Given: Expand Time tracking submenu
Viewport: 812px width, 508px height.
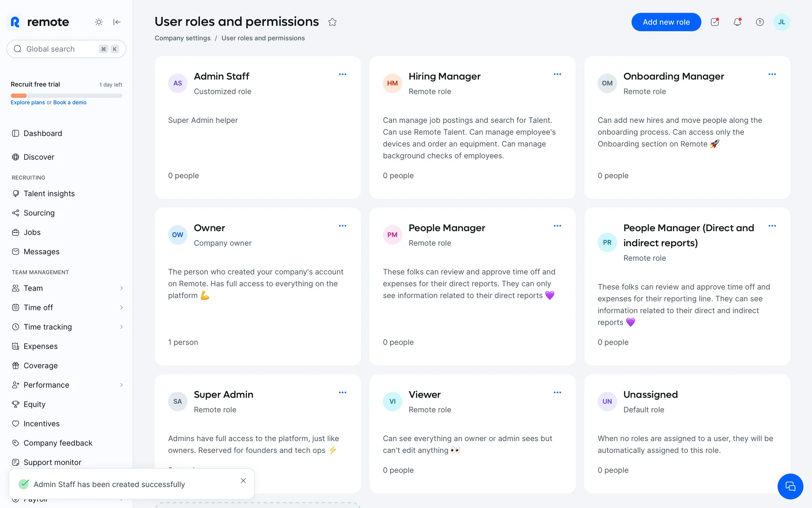Looking at the screenshot, I should point(121,327).
